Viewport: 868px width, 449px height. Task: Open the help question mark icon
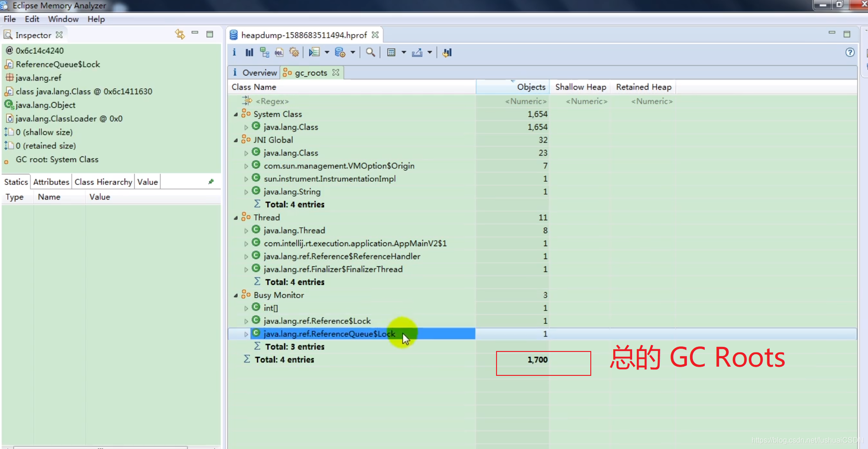click(x=850, y=52)
